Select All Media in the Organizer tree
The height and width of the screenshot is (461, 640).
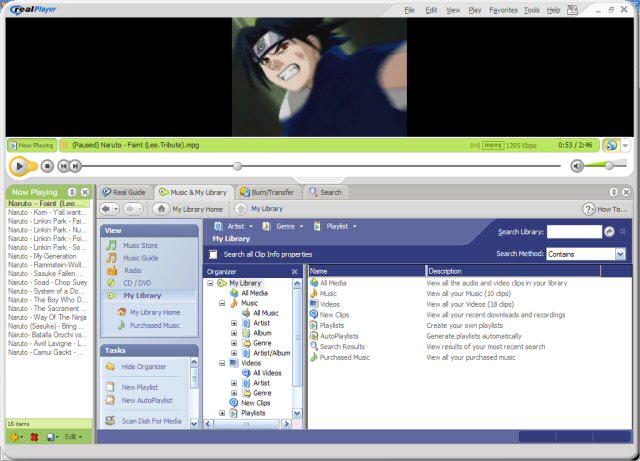pyautogui.click(x=254, y=293)
